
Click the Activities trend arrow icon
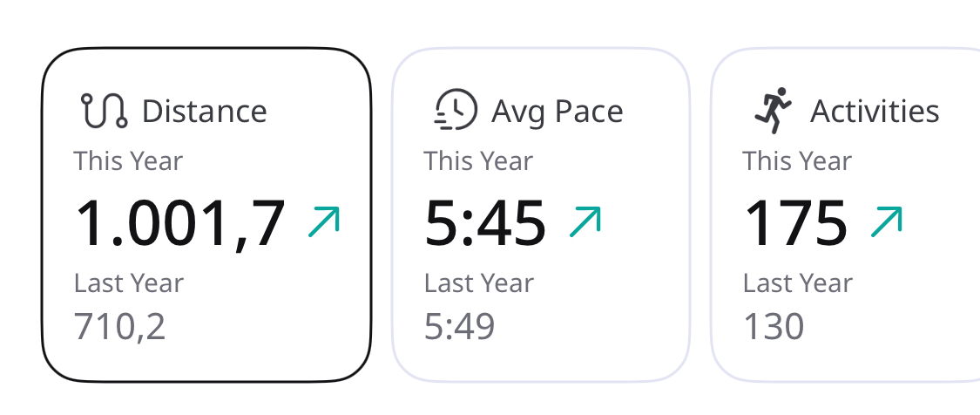(886, 222)
